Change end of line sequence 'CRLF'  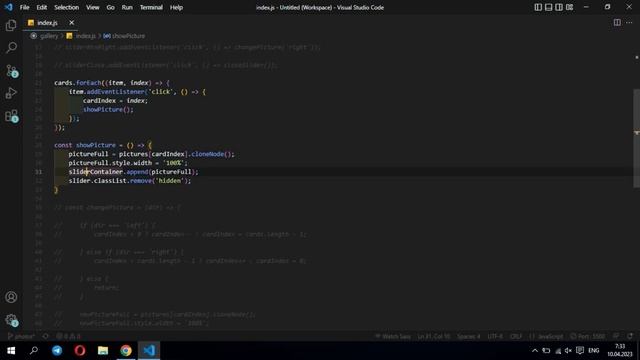pos(516,337)
